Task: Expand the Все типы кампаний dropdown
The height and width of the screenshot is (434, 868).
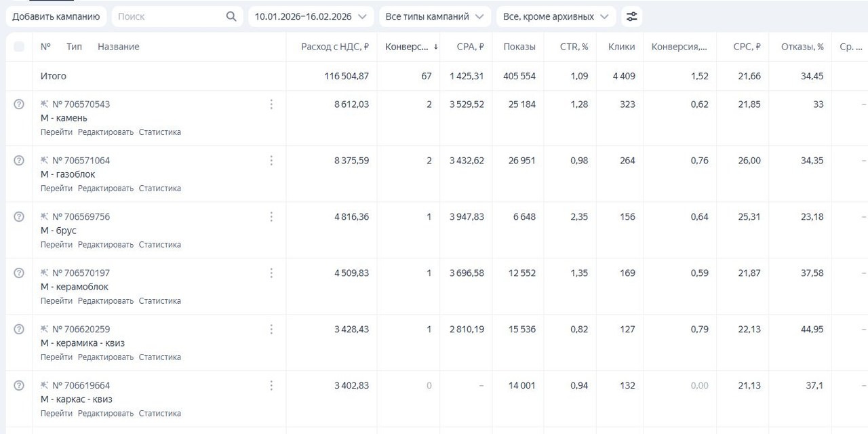Action: (434, 16)
